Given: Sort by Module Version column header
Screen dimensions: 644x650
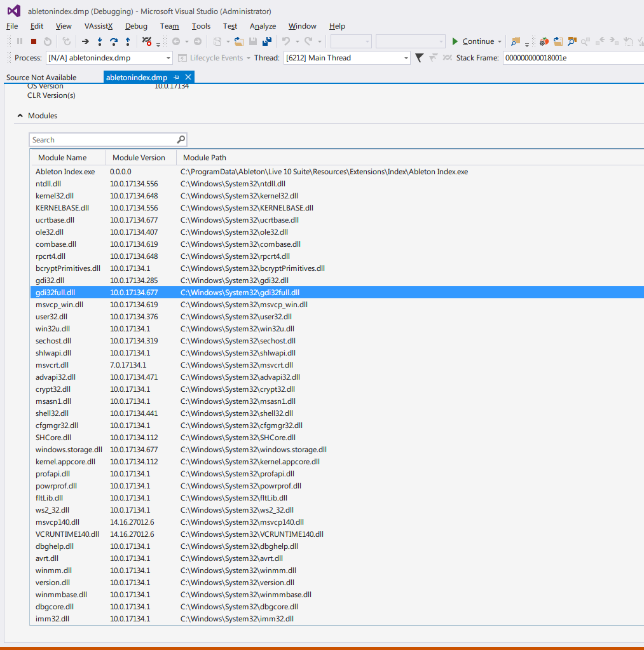Looking at the screenshot, I should pyautogui.click(x=139, y=158).
